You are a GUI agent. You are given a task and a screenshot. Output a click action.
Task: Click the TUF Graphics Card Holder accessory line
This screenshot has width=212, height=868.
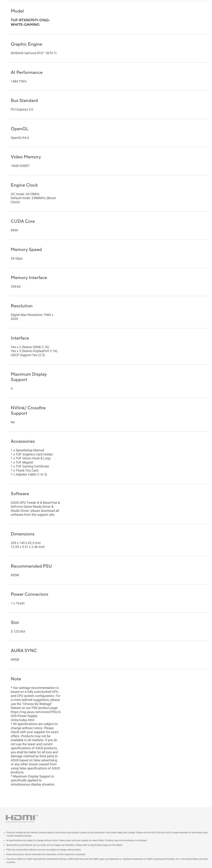pyautogui.click(x=32, y=455)
